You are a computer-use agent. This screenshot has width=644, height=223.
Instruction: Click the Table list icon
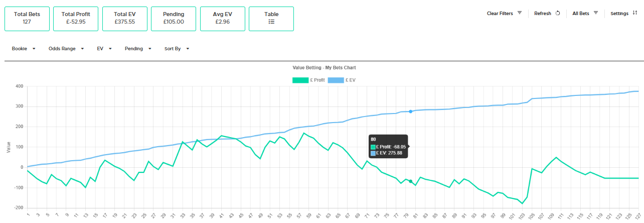pos(271,22)
